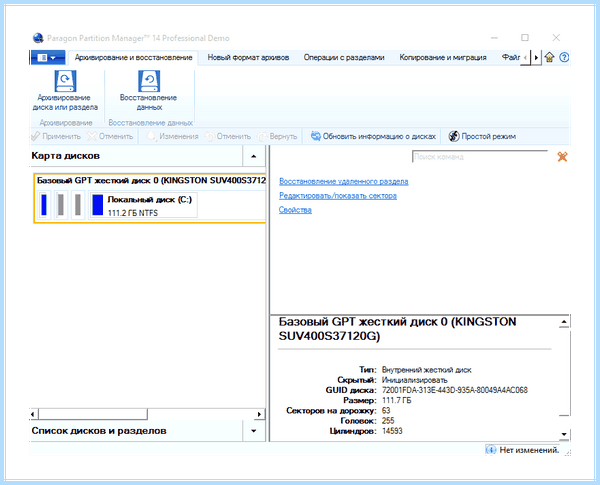600x485 pixels.
Task: Click the disk map horizontal scrollbar thumb
Action: tap(93, 414)
